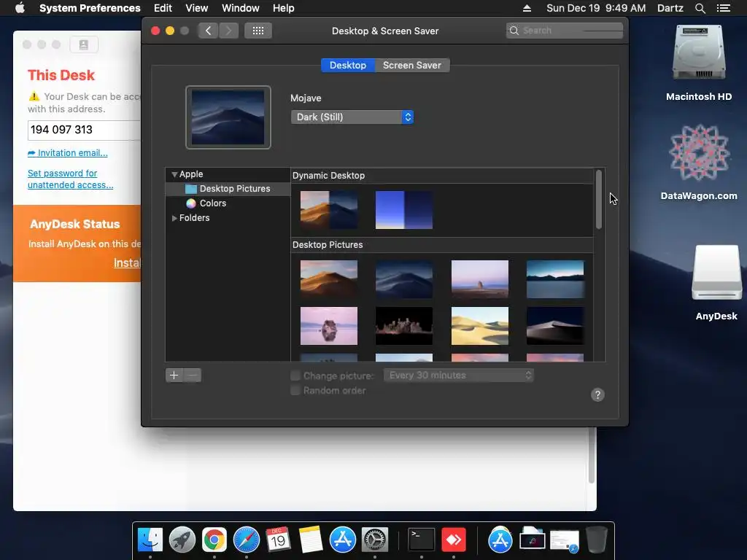The image size is (747, 560).
Task: Open Window menu
Action: click(x=241, y=8)
